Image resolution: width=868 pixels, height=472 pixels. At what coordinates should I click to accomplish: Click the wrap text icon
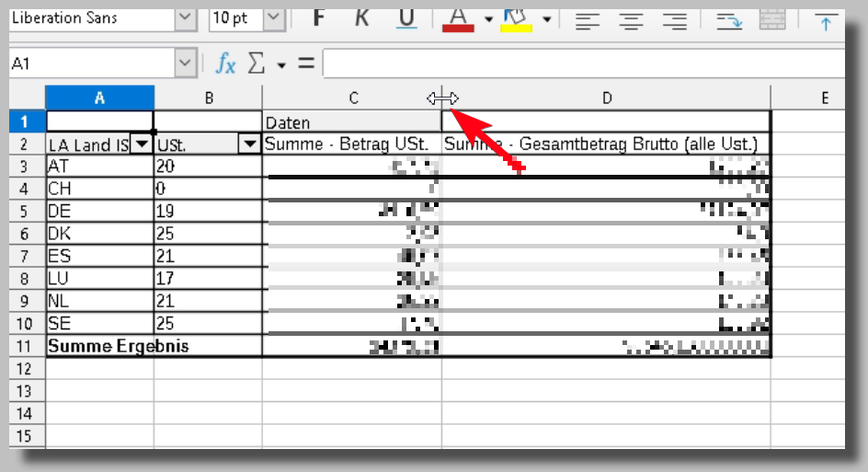tap(729, 20)
